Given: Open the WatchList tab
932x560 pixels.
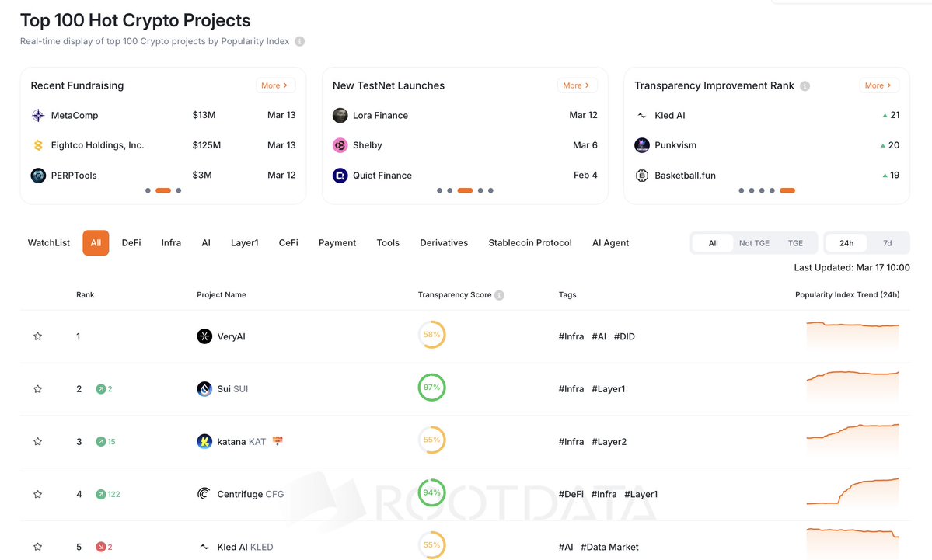Looking at the screenshot, I should point(49,243).
